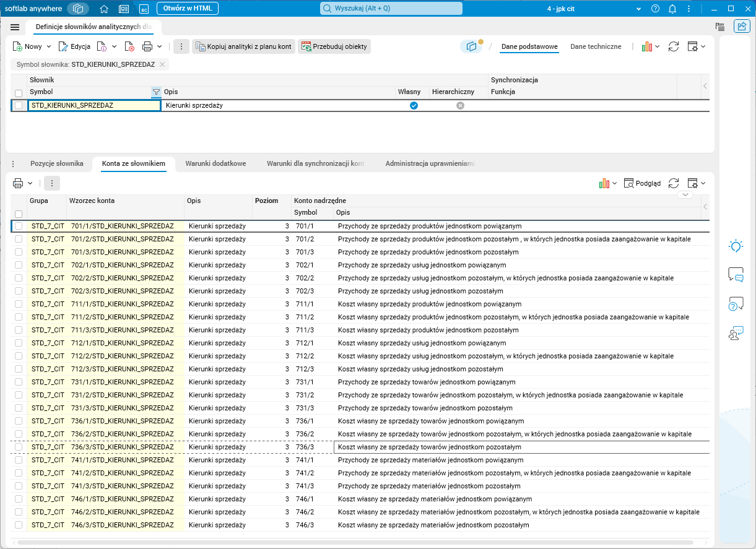Open the hamburger main menu

(15, 27)
